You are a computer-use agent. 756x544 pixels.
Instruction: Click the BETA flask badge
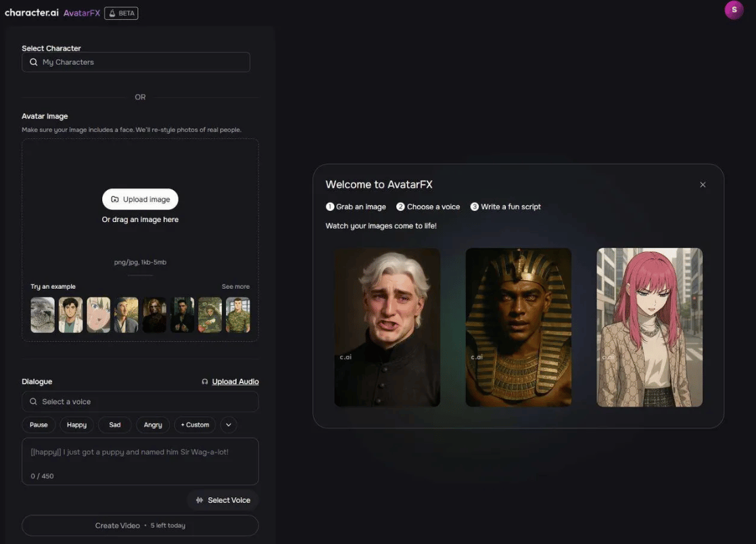[121, 13]
